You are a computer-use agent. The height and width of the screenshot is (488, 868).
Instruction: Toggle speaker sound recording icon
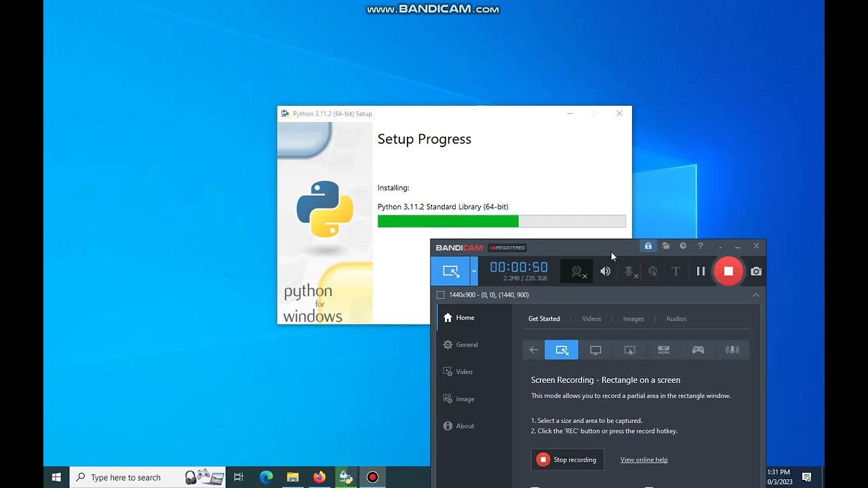[x=605, y=271]
